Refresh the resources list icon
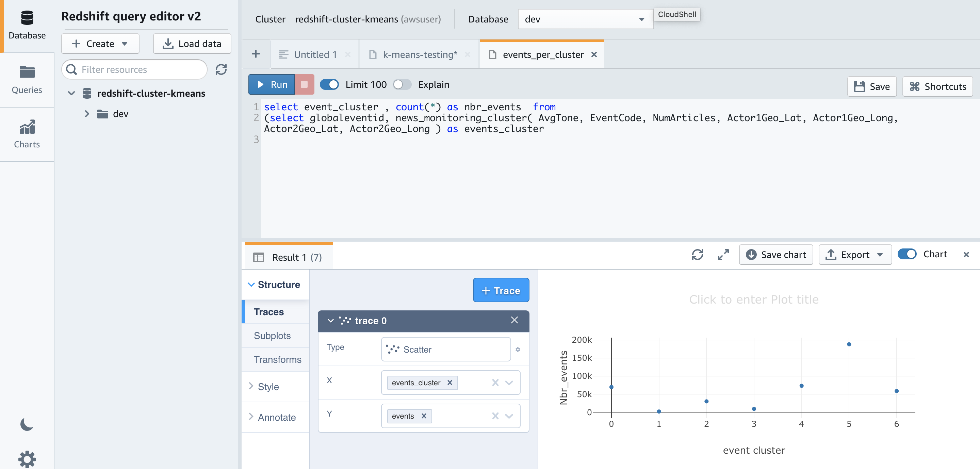Viewport: 980px width, 469px height. coord(221,69)
